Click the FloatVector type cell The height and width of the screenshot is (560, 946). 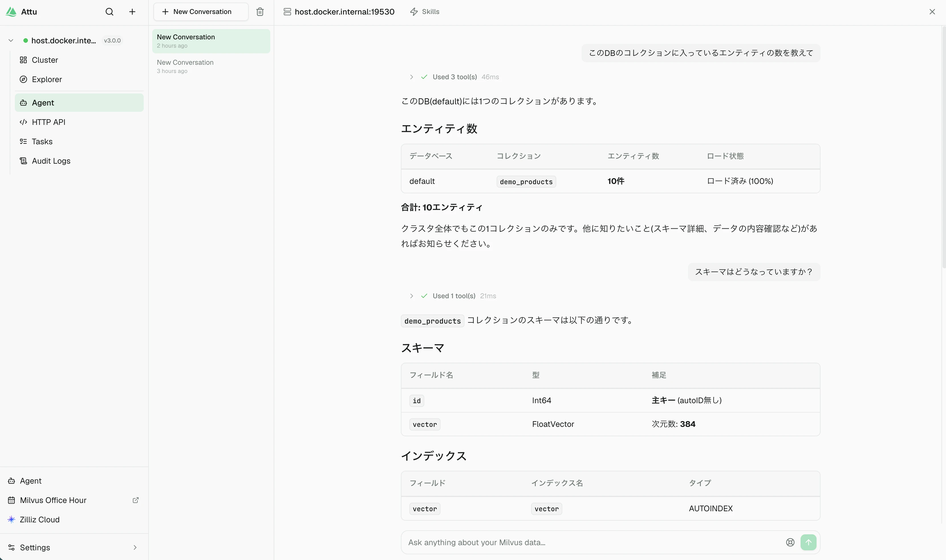tap(553, 424)
